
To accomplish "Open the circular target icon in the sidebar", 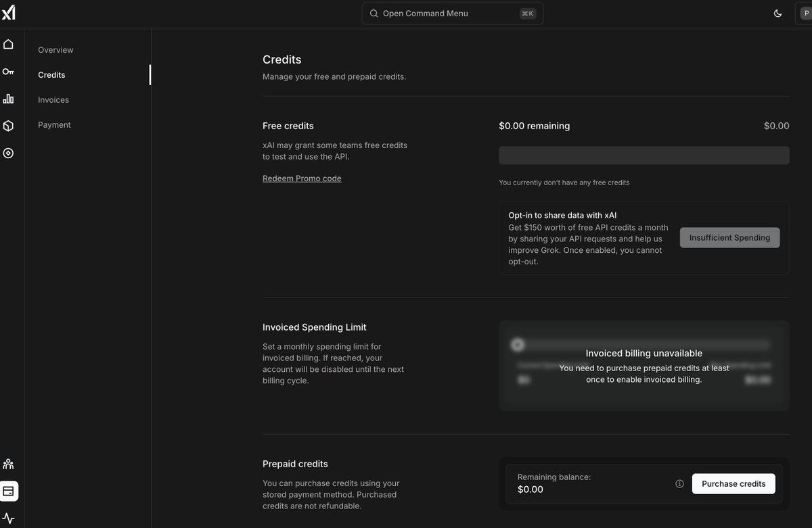I will [x=8, y=153].
